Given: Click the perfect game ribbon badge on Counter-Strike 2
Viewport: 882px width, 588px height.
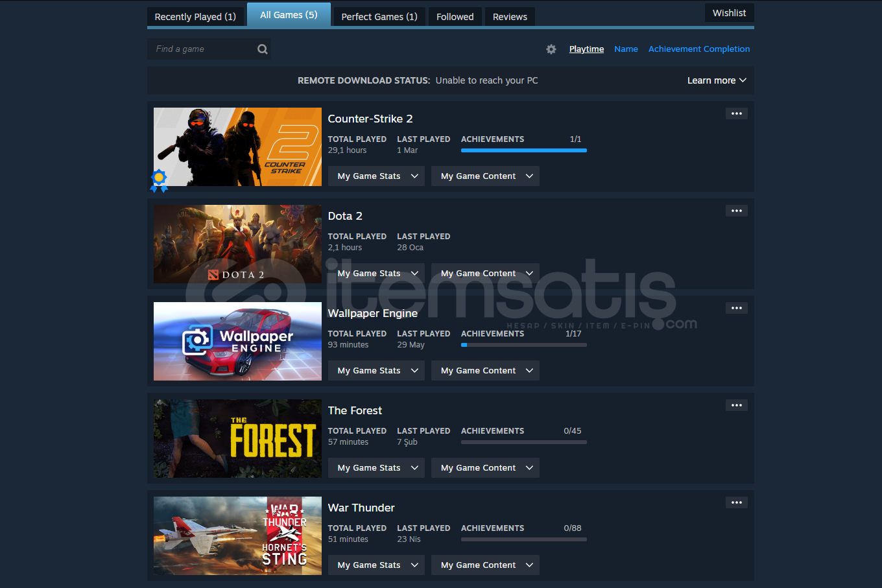Looking at the screenshot, I should (x=159, y=181).
